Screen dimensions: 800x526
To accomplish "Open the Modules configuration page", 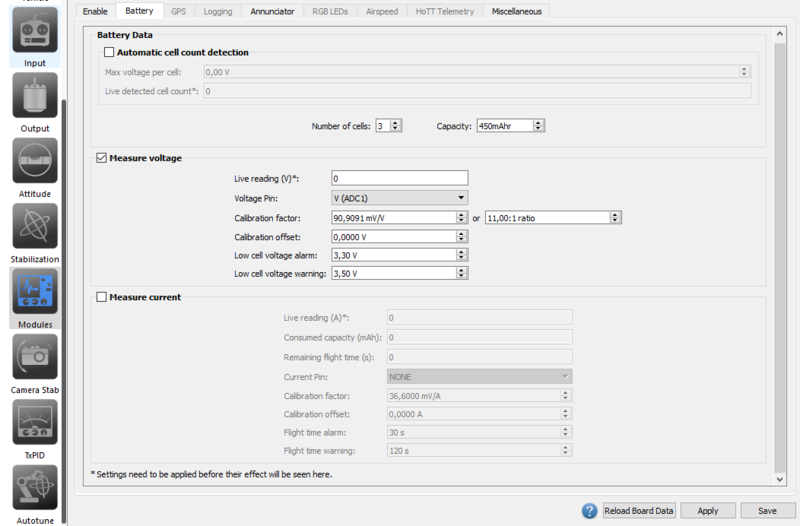I will [35, 298].
